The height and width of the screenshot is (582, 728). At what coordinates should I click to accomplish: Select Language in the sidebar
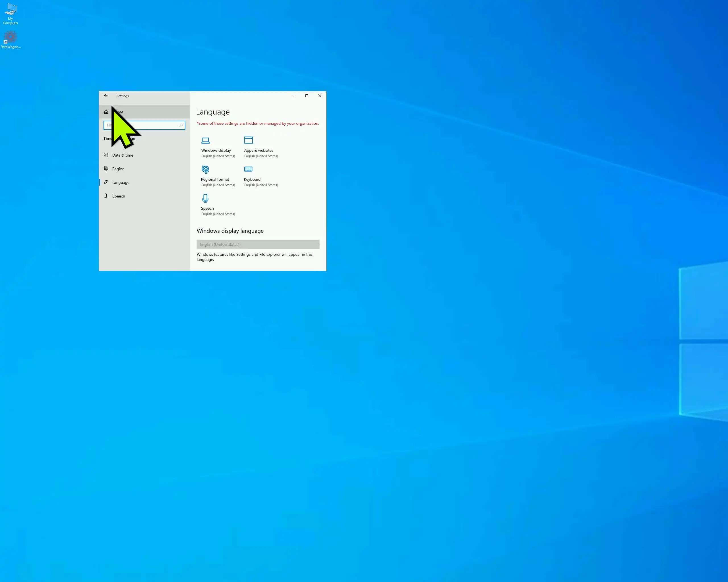121,182
